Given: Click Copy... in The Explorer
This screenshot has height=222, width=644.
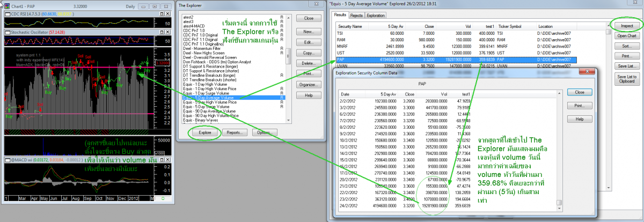Looking at the screenshot, I should (308, 53).
